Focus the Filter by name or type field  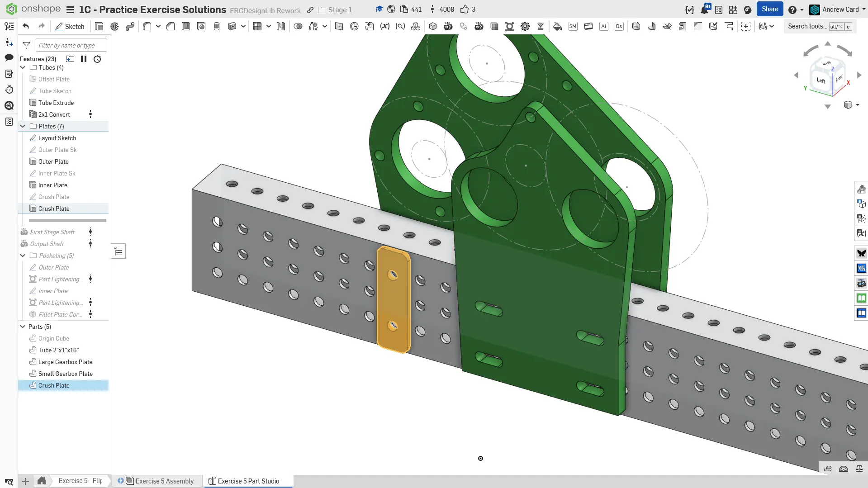71,45
